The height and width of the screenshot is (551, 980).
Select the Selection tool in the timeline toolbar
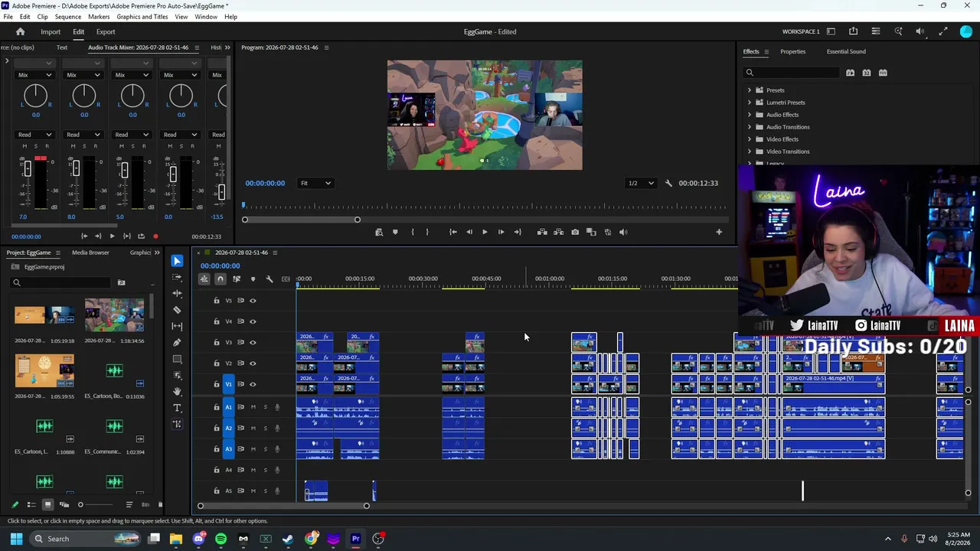(178, 261)
